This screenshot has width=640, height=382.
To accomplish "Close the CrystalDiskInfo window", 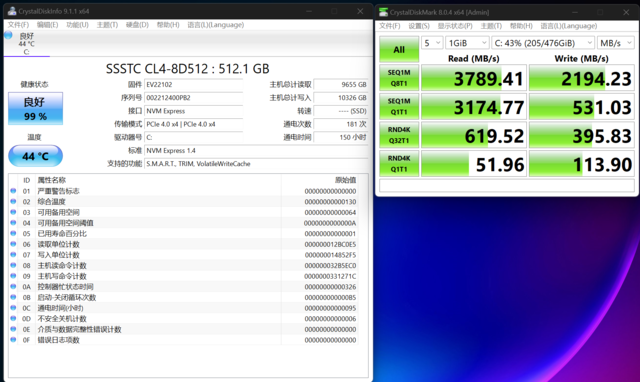I will 360,11.
